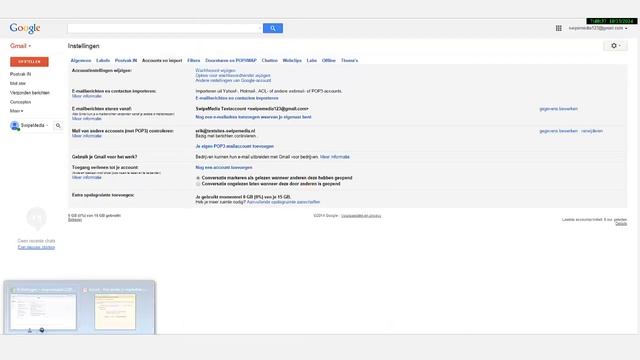Open the Doorsturen en POP/IMAP tab
The width and height of the screenshot is (640, 360).
point(231,60)
